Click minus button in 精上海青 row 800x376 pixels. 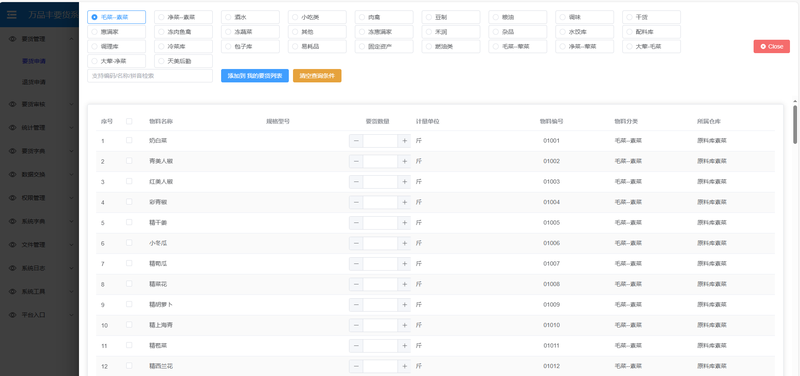click(356, 325)
